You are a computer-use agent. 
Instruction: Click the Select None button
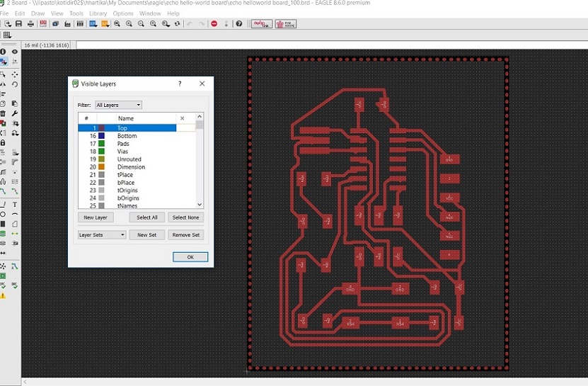pyautogui.click(x=185, y=217)
